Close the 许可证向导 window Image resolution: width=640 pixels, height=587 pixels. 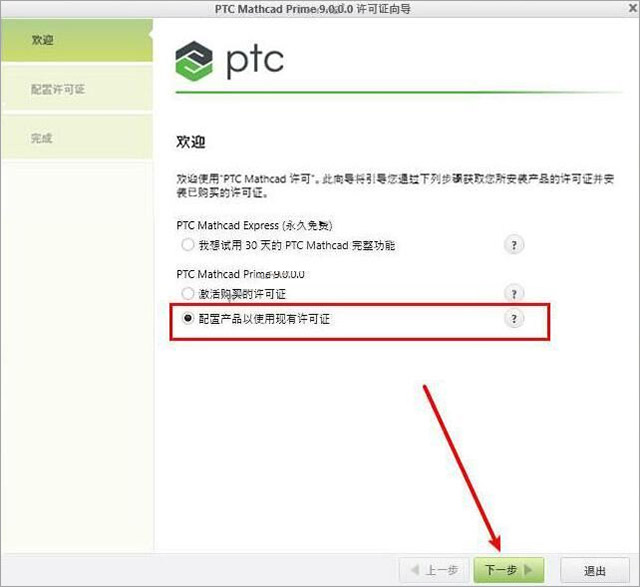coord(633,8)
